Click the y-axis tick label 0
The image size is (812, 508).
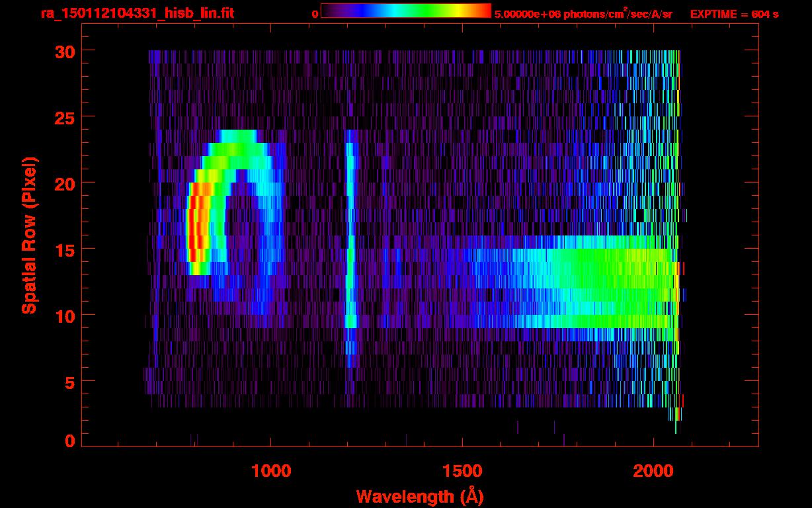(x=69, y=441)
